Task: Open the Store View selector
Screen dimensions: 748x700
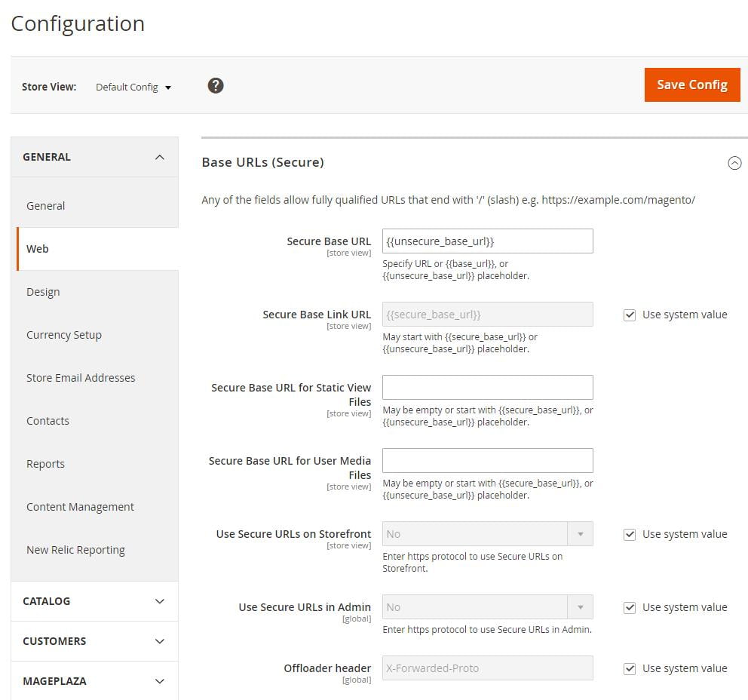Action: 133,87
